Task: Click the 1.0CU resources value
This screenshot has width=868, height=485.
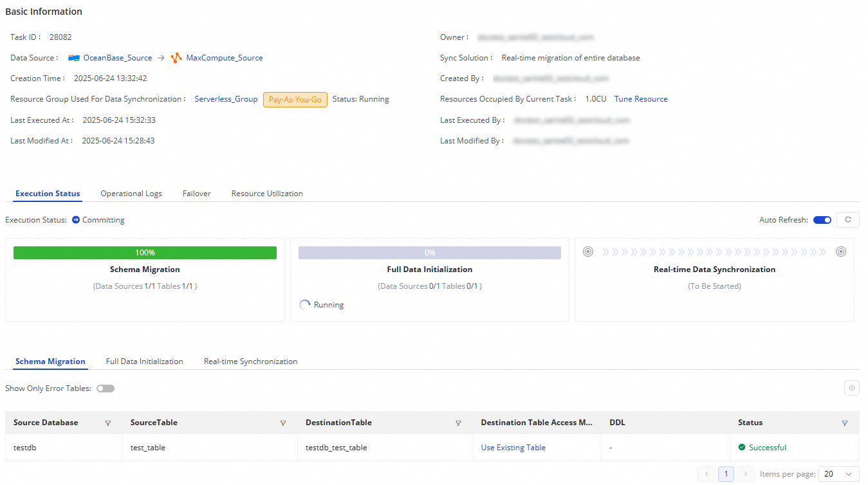Action: (596, 99)
